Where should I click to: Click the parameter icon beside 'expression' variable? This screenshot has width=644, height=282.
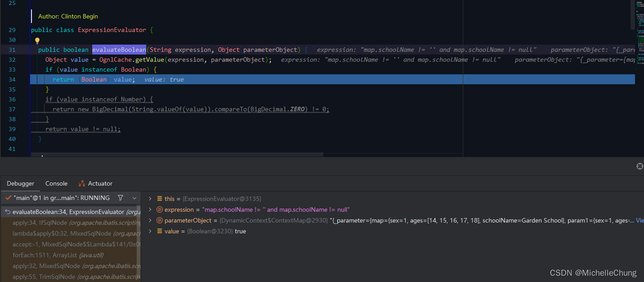click(160, 209)
